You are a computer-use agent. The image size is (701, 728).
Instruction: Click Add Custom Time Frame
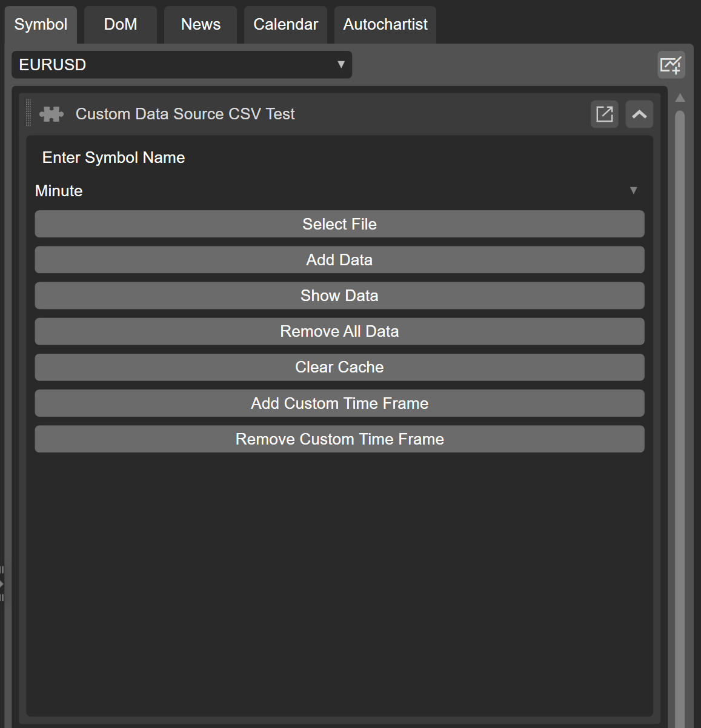point(339,403)
